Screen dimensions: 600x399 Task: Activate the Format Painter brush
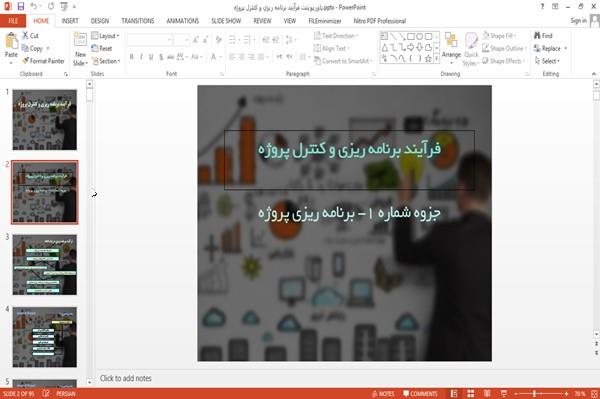coord(44,61)
